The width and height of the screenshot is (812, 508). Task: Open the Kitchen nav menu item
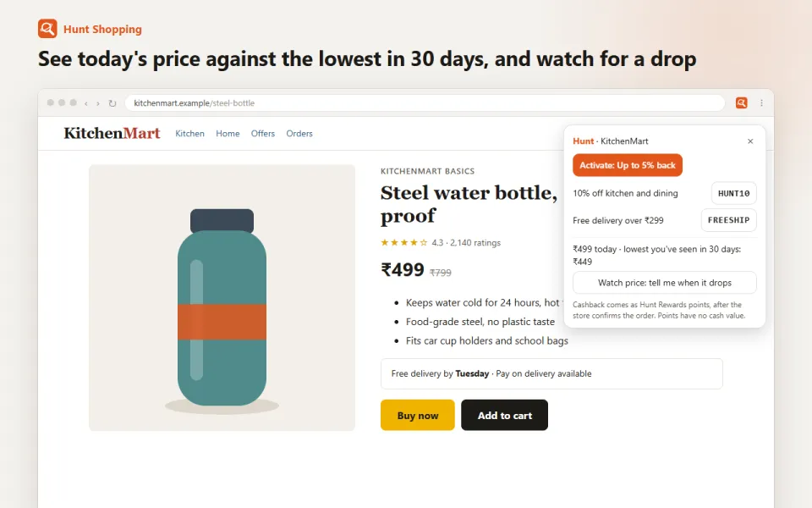189,133
